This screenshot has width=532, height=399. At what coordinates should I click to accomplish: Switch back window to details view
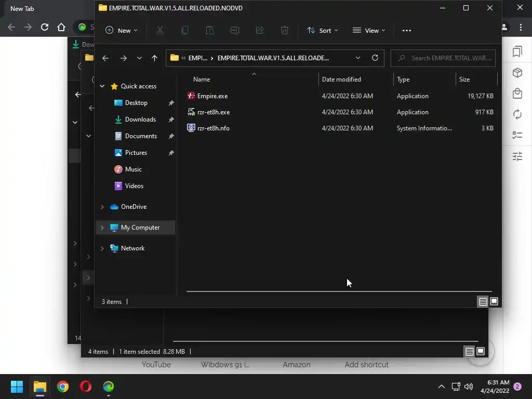[469, 352]
